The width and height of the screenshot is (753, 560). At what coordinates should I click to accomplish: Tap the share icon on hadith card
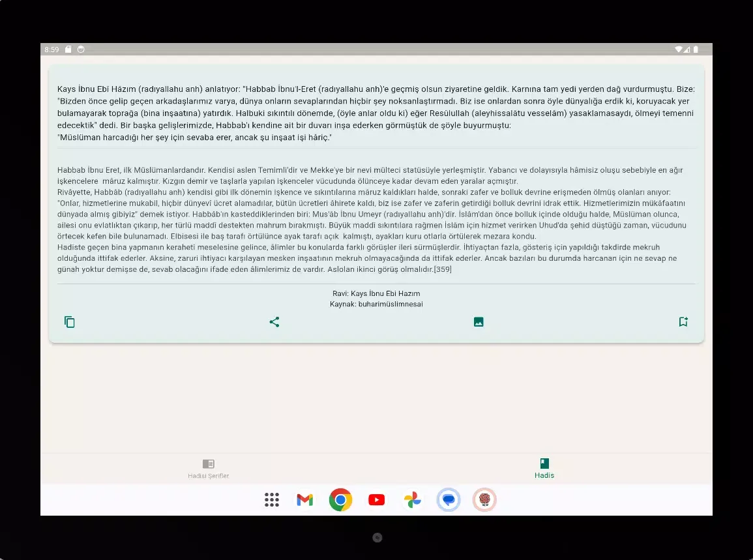(274, 322)
